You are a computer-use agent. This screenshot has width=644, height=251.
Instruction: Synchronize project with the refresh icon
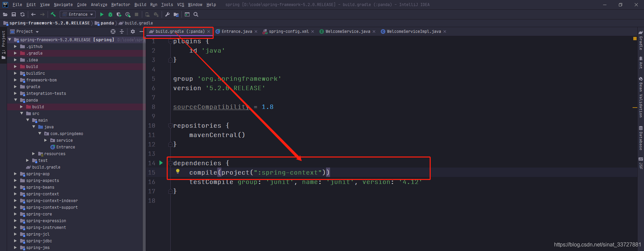click(22, 14)
